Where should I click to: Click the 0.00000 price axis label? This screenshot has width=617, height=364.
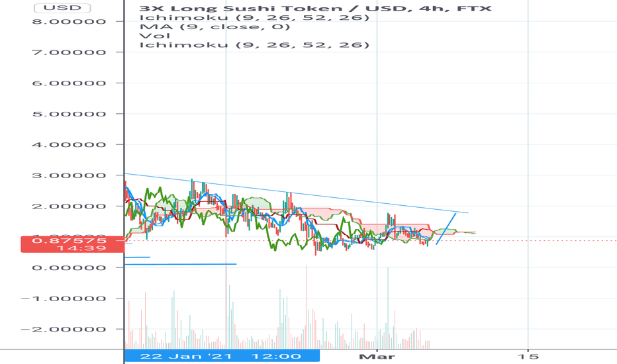coord(70,267)
